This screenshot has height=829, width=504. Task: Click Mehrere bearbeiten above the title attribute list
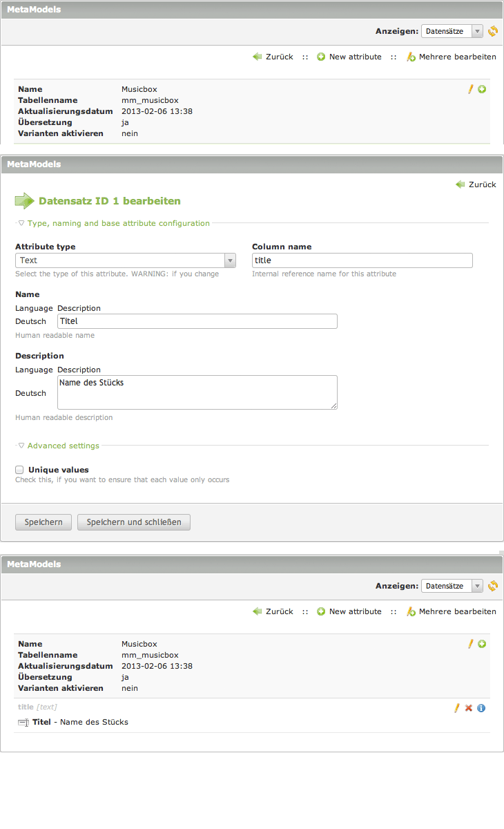(456, 611)
